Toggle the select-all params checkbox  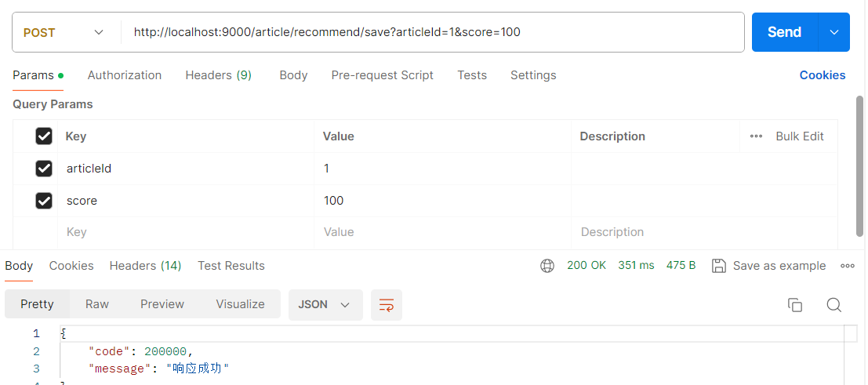tap(44, 136)
